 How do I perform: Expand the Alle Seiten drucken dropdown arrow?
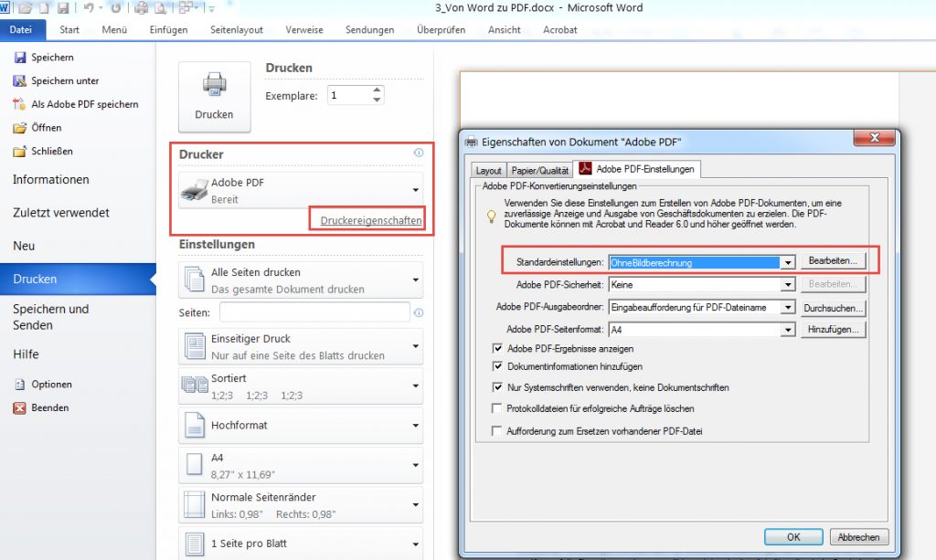[416, 280]
